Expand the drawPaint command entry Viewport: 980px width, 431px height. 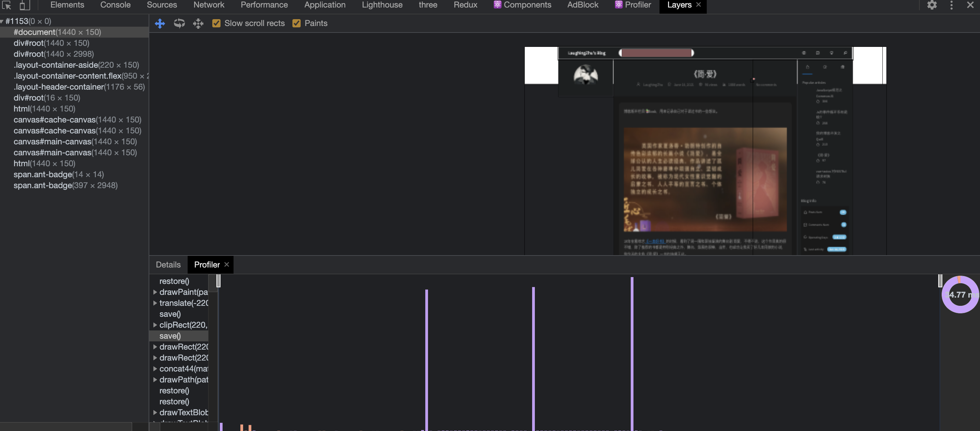click(155, 292)
